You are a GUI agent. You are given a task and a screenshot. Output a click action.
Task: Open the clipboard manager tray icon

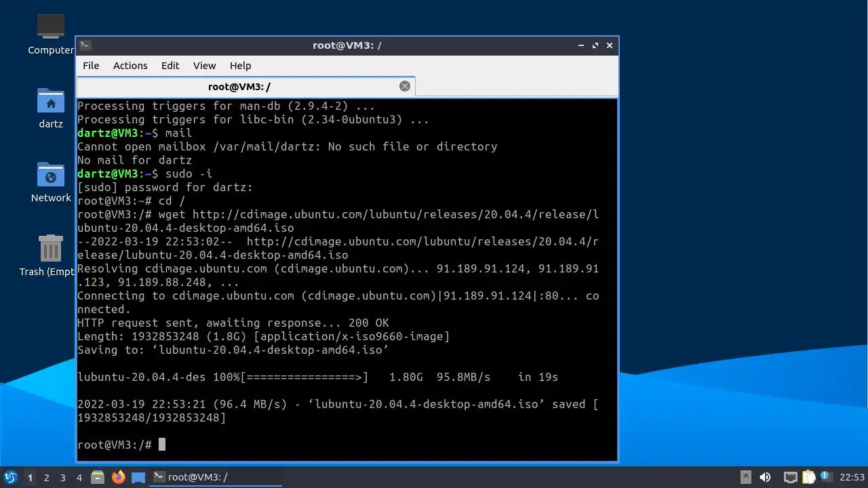pyautogui.click(x=808, y=477)
